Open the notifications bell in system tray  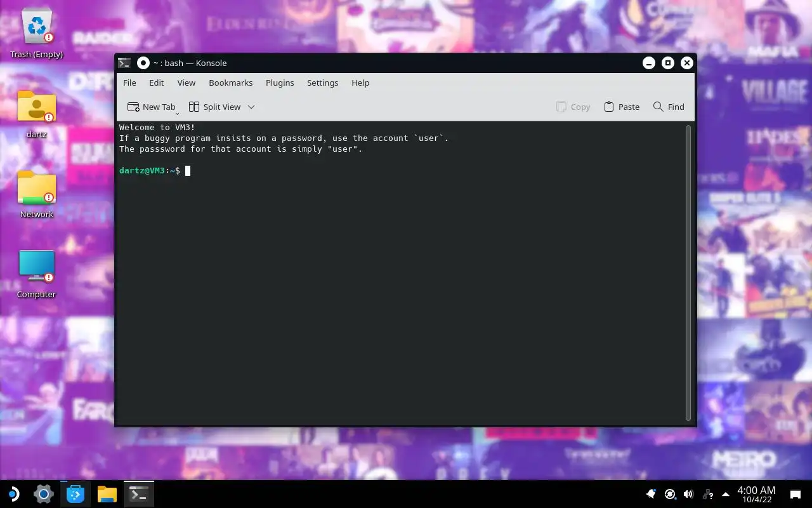tap(651, 494)
